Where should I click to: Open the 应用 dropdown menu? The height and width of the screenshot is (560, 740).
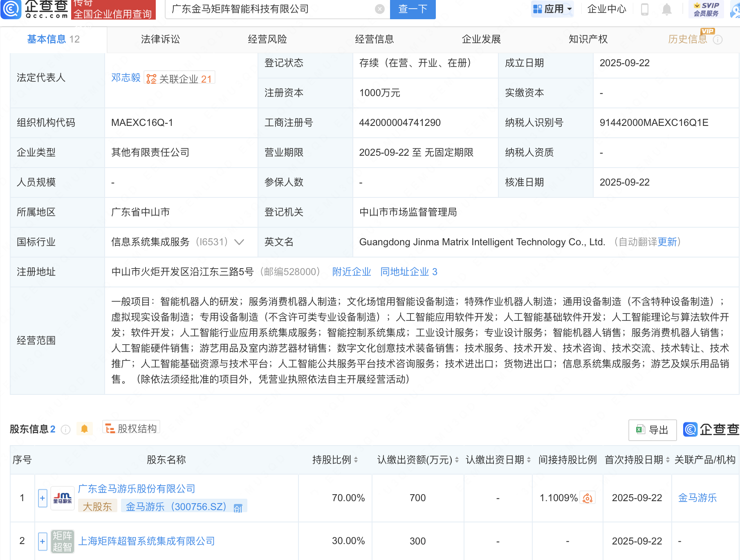coord(552,9)
